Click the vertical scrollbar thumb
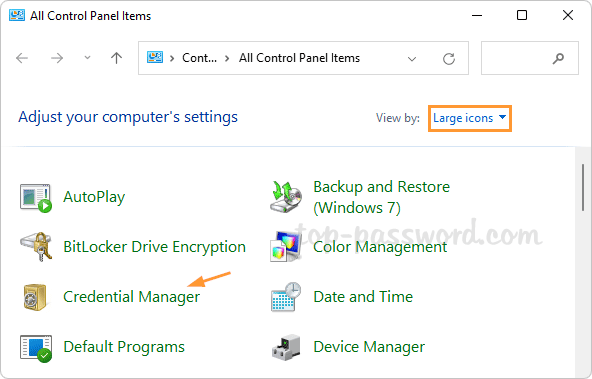Screen dimensions: 592x379 [583, 188]
